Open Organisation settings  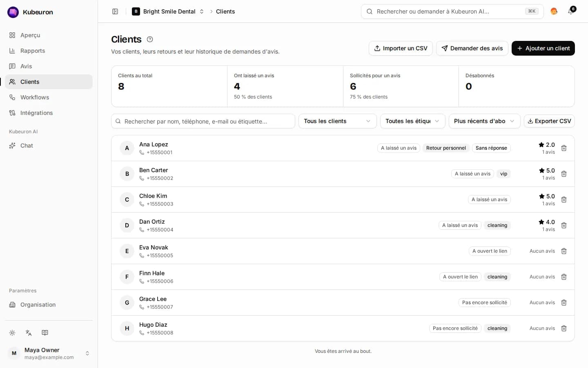click(x=49, y=305)
